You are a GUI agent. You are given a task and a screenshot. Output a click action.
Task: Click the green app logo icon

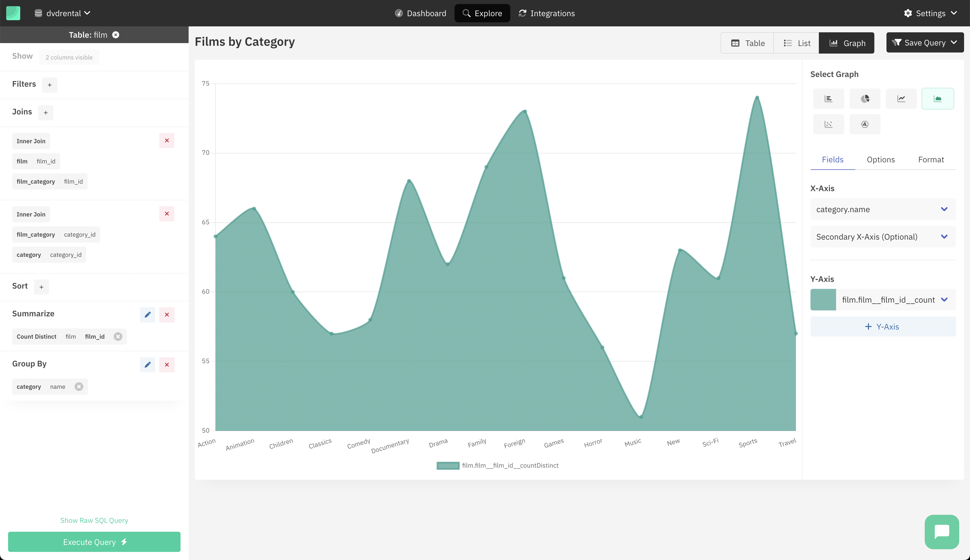pos(13,13)
